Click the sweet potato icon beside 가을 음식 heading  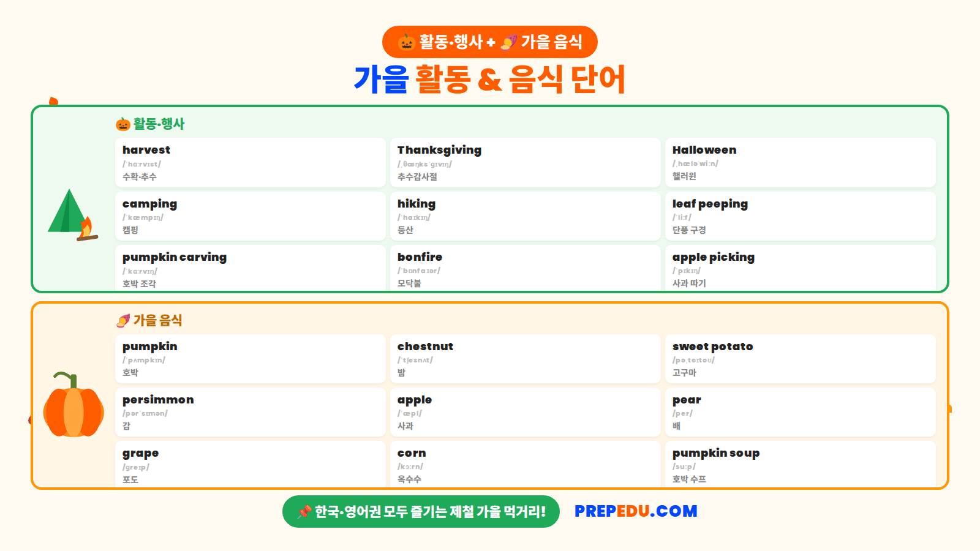click(123, 321)
